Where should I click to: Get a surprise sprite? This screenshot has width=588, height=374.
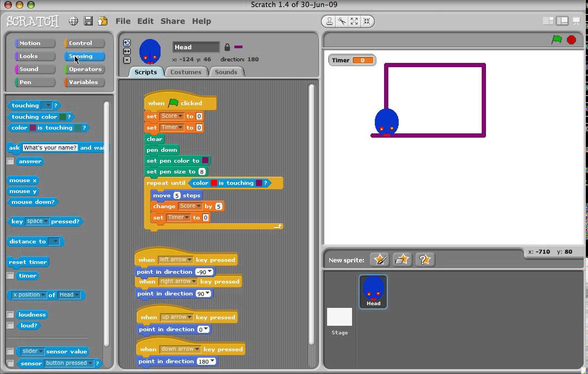[425, 259]
